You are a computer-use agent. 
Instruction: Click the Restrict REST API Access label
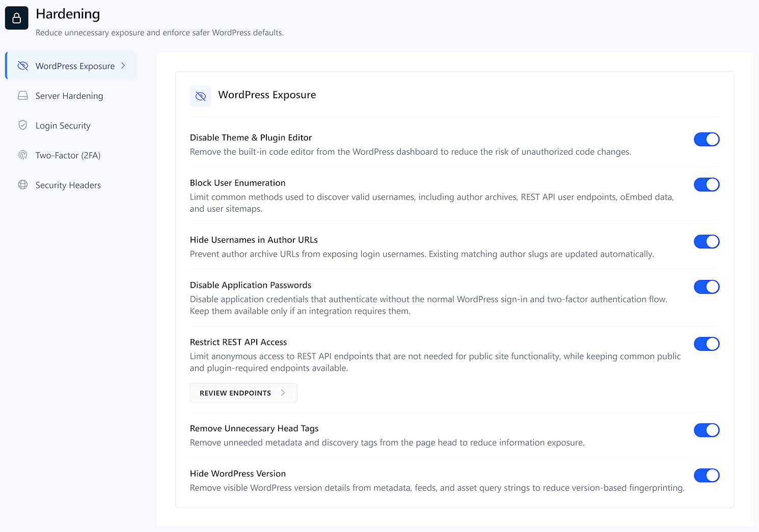point(238,342)
